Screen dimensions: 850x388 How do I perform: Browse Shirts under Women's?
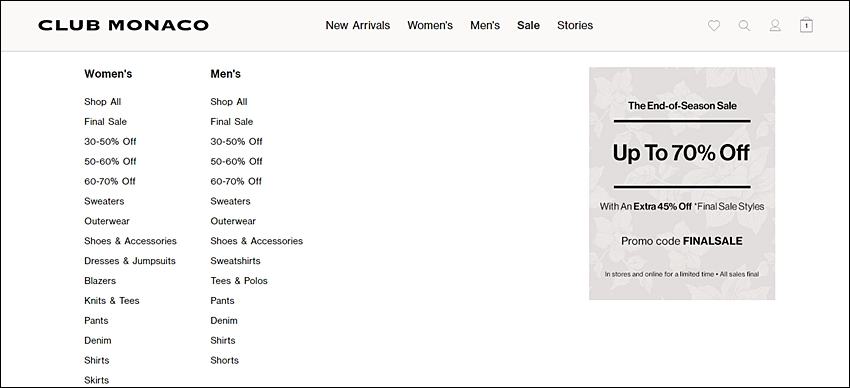(96, 360)
